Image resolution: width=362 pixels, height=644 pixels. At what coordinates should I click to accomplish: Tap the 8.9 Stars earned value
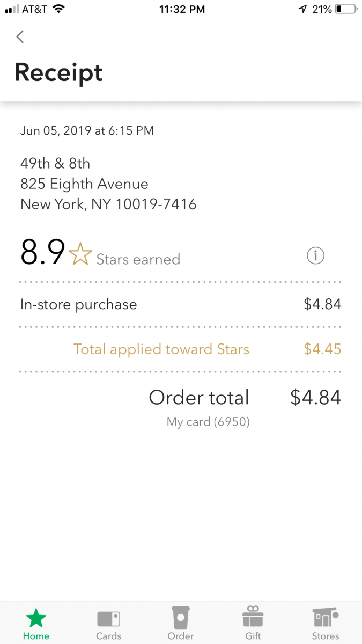(43, 252)
